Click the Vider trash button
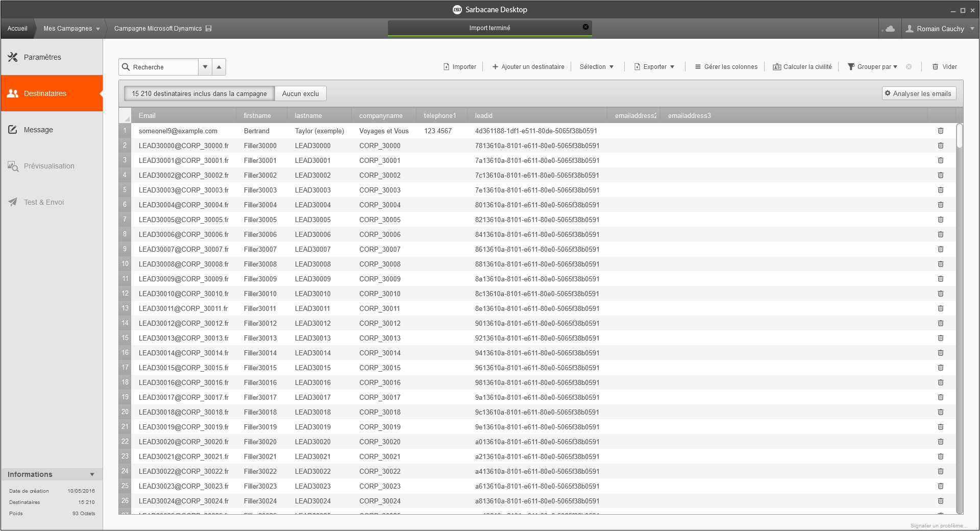The width and height of the screenshot is (980, 531). pyautogui.click(x=944, y=67)
